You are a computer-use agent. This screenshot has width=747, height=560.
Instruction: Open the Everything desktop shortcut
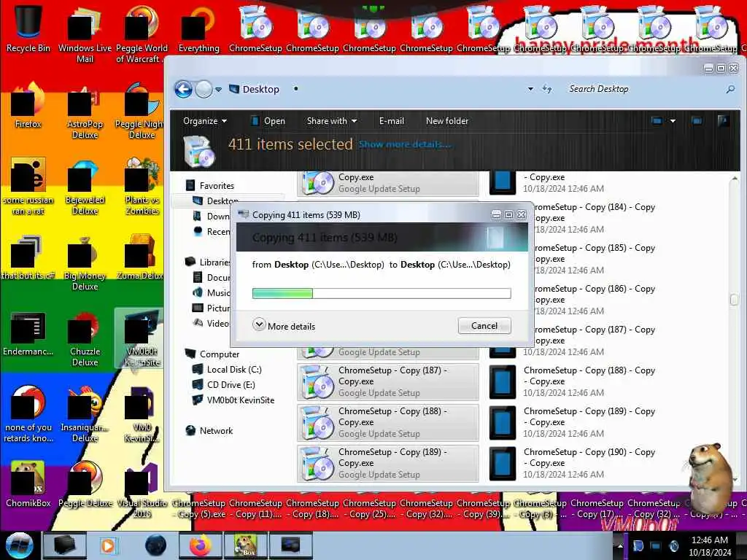click(x=198, y=29)
